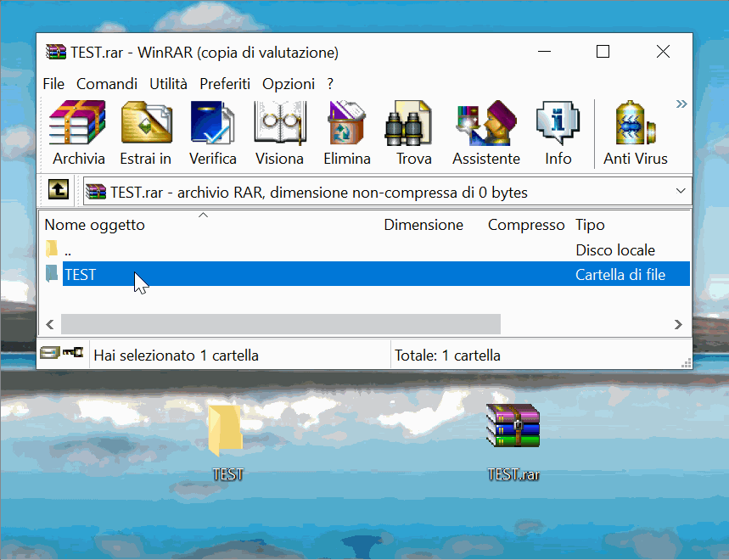This screenshot has width=729, height=560.
Task: Click the drive icon in status bar
Action: point(50,353)
